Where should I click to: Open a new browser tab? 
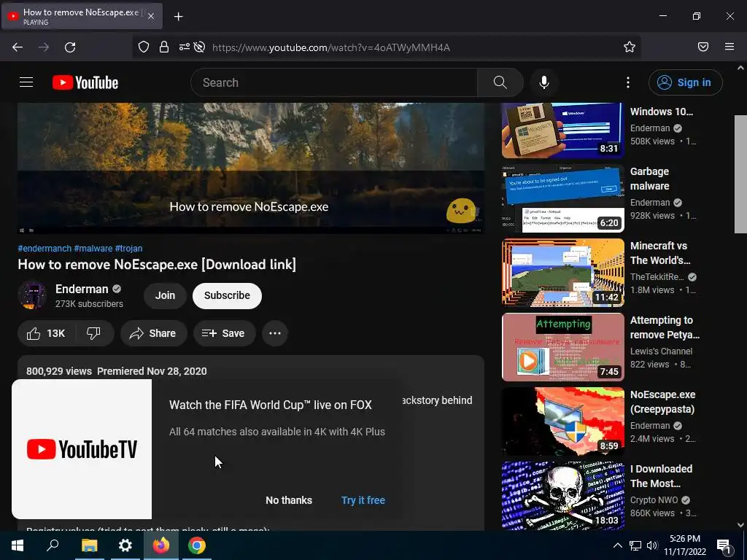coord(178,17)
